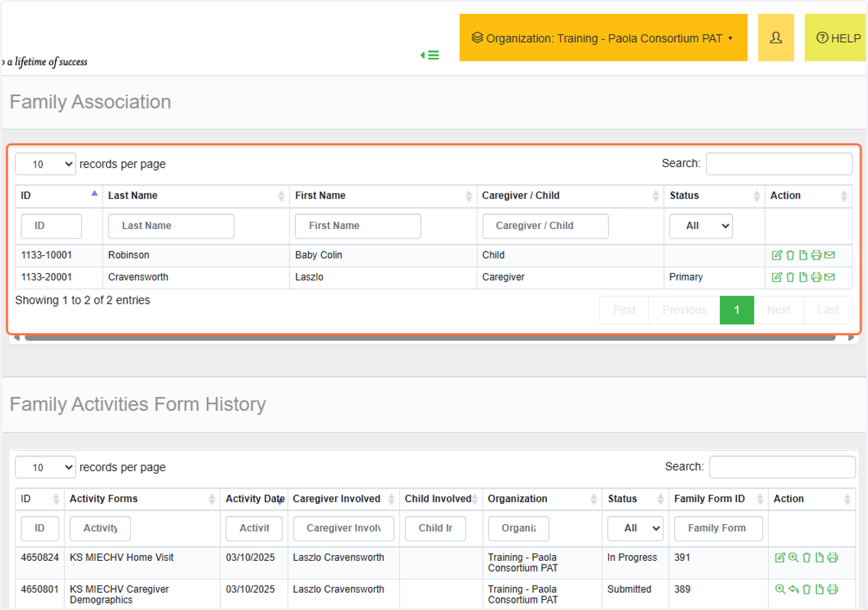Open document icon for Home Visit form
The height and width of the screenshot is (610, 868).
[x=820, y=558]
